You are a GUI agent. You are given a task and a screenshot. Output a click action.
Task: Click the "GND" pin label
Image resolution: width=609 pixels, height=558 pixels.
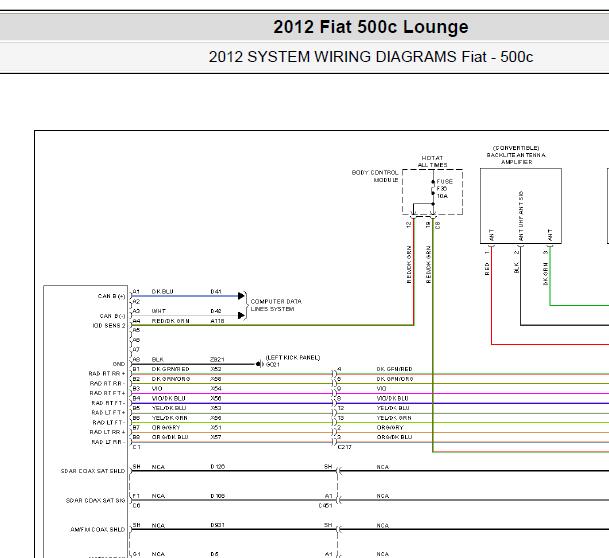pos(119,364)
